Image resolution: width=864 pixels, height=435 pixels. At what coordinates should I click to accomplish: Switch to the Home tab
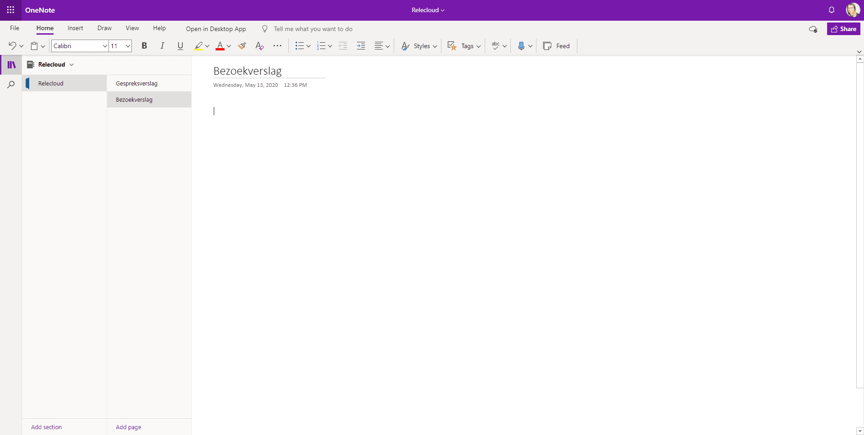45,29
